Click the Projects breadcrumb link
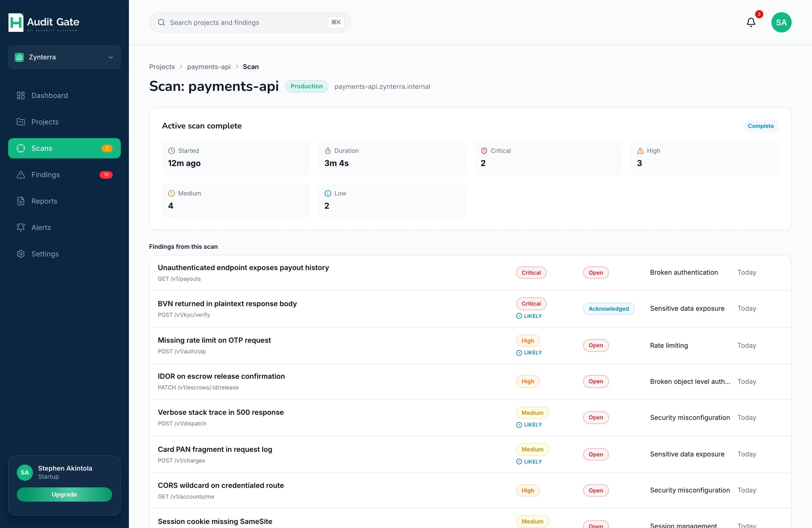 click(x=162, y=67)
